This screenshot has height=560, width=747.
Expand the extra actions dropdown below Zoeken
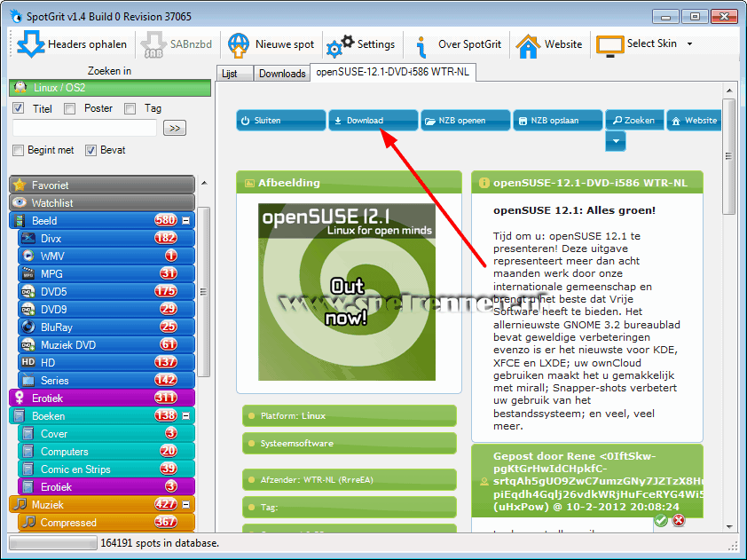pyautogui.click(x=616, y=141)
